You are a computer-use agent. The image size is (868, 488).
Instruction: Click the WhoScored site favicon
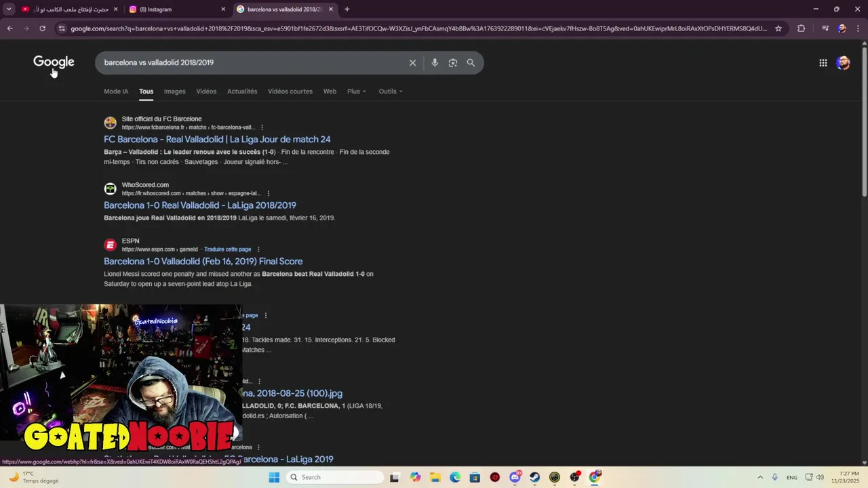pyautogui.click(x=110, y=188)
